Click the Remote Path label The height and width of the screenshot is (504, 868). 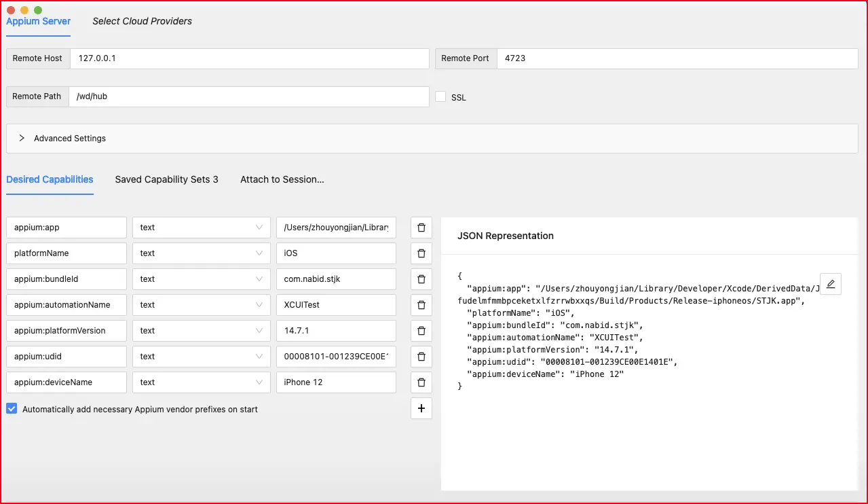point(37,96)
